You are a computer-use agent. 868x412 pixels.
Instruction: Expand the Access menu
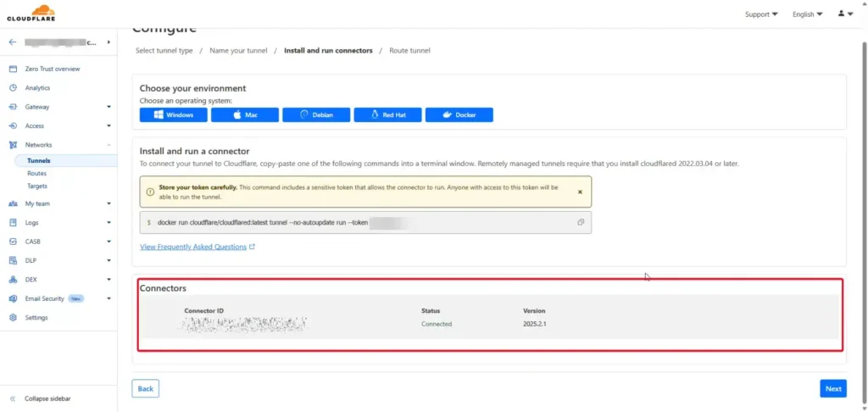point(109,125)
